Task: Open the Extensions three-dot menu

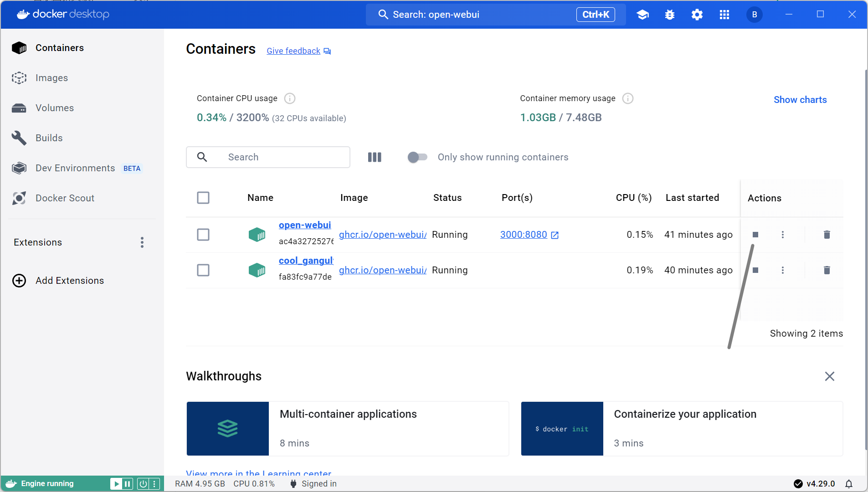Action: point(142,242)
